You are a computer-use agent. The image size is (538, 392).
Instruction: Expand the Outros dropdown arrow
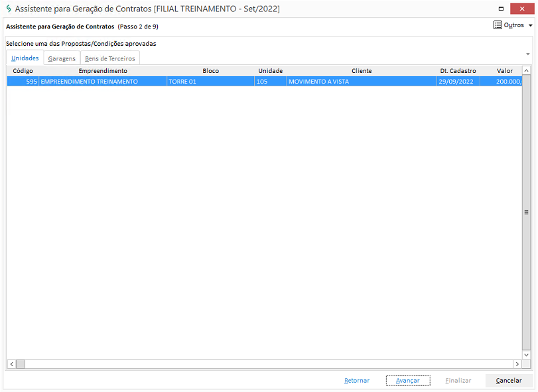[530, 26]
